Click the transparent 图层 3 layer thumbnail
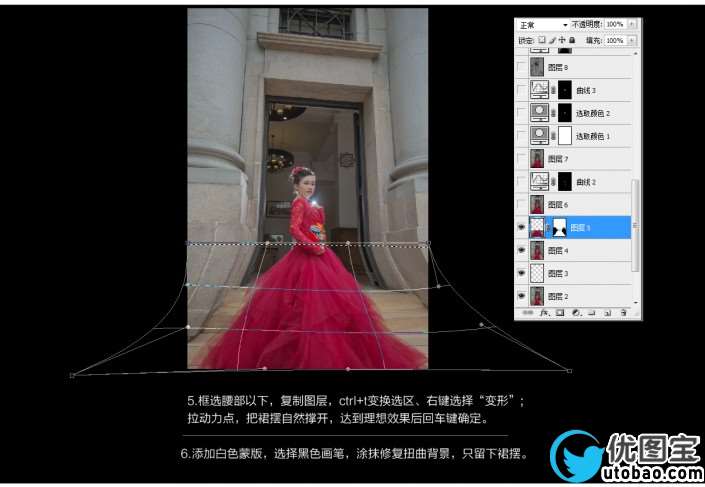This screenshot has width=705, height=487. pyautogui.click(x=537, y=273)
